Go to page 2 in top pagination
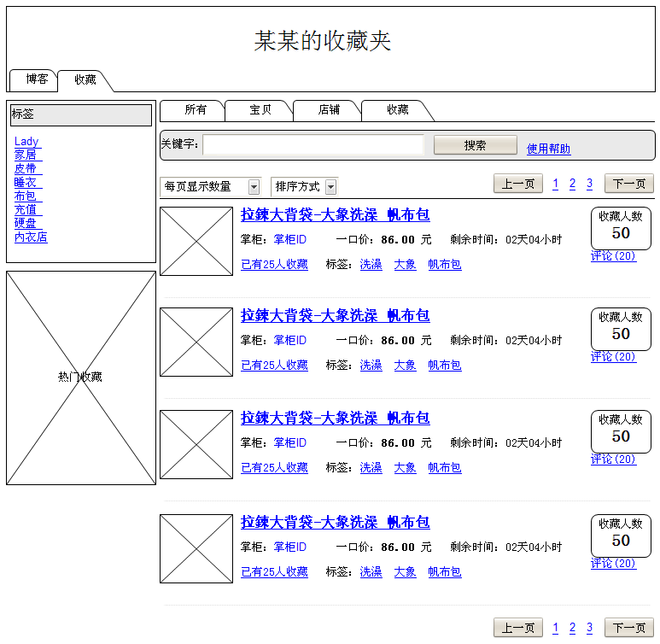This screenshot has width=660, height=644. (572, 184)
